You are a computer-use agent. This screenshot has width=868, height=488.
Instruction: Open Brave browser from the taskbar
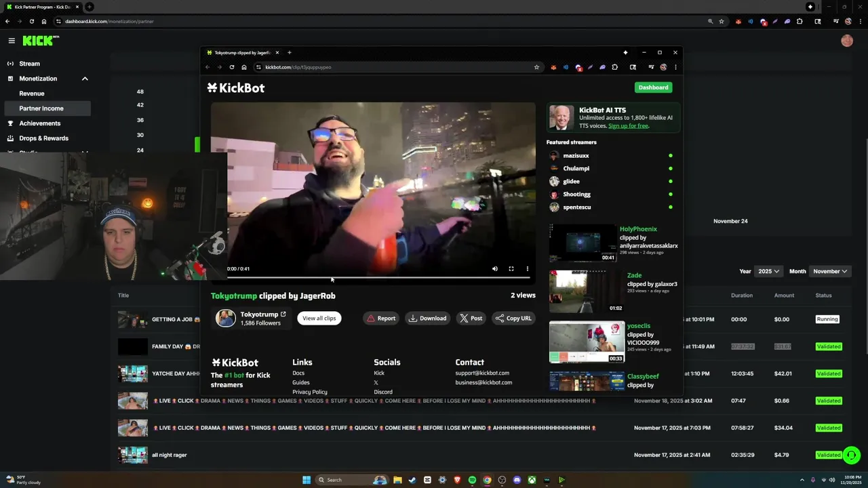pyautogui.click(x=457, y=480)
